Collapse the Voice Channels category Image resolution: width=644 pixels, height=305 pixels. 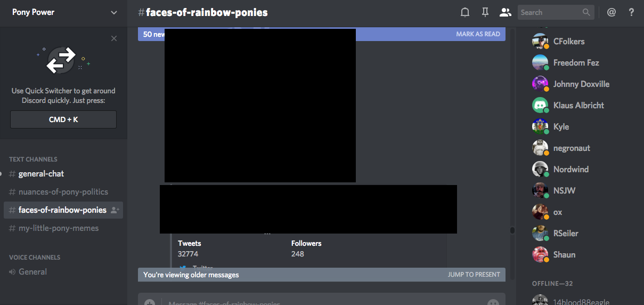[35, 257]
